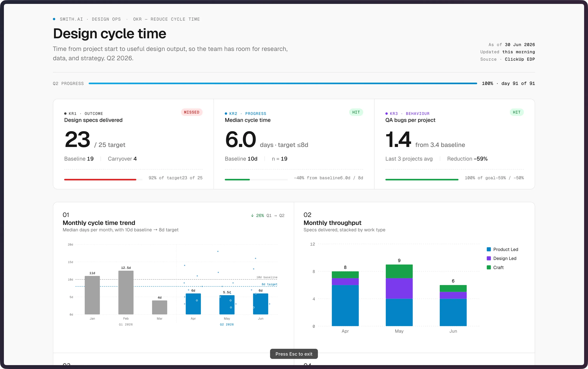Click the 'SMITH.AI' breadcrumb text
The width and height of the screenshot is (588, 369).
click(71, 19)
